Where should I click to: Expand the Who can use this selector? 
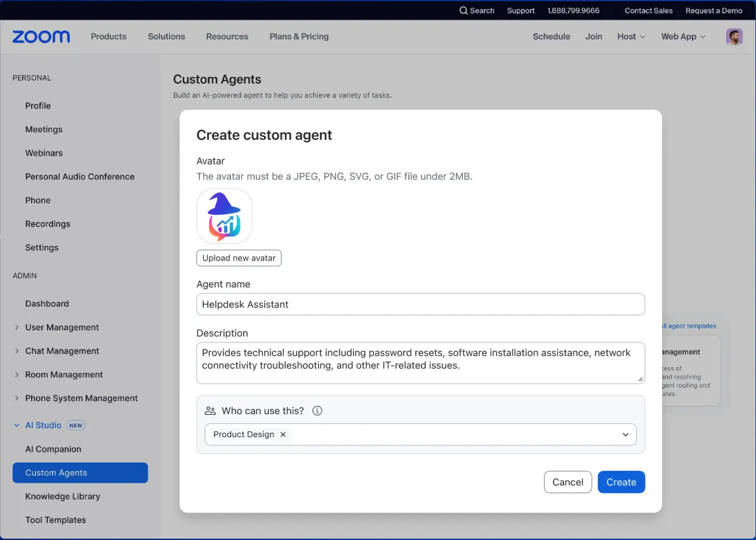pos(625,435)
